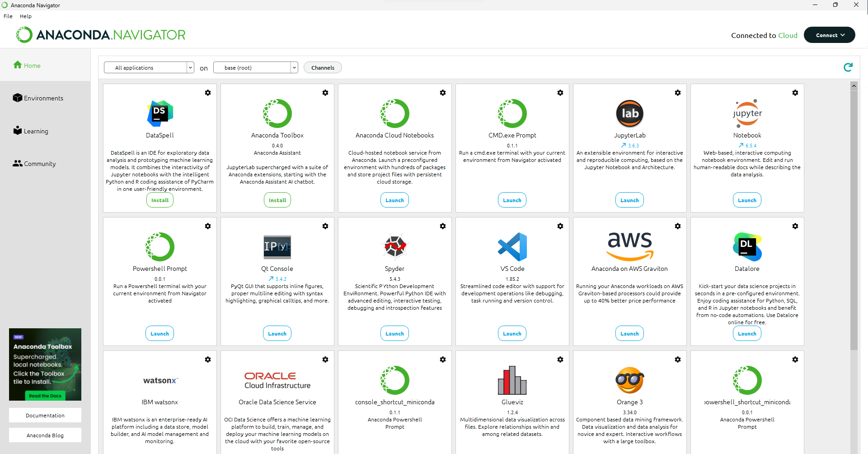Click the Orange 3 glasses logo
The width and height of the screenshot is (868, 454).
630,380
